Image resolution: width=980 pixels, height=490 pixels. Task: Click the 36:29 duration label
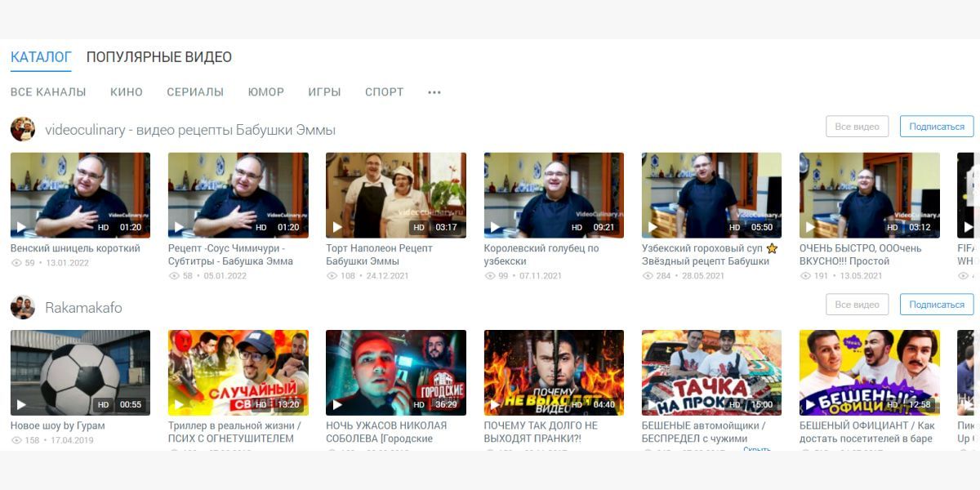click(x=446, y=404)
